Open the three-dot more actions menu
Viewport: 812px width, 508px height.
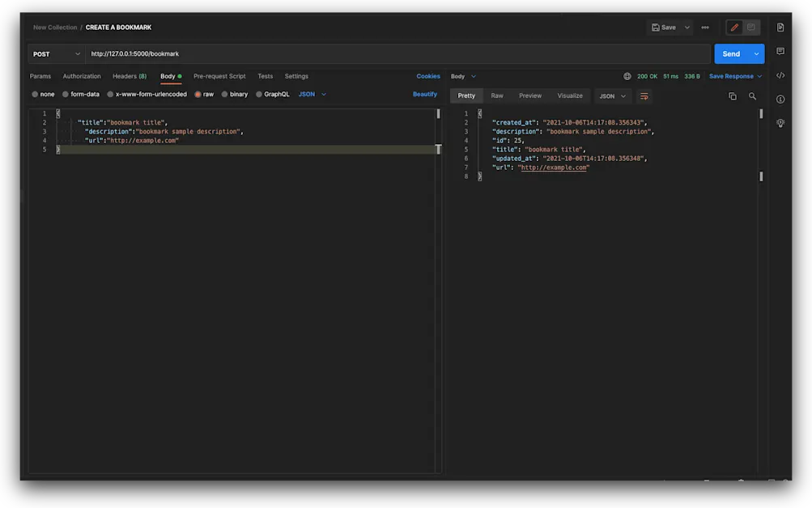pos(705,28)
